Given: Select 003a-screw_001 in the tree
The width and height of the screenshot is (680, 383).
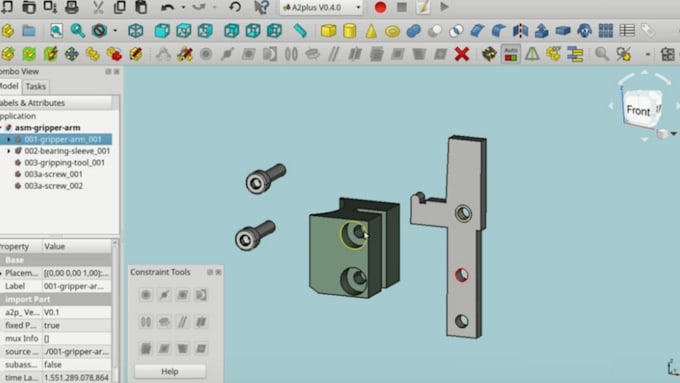Looking at the screenshot, I should tap(53, 174).
